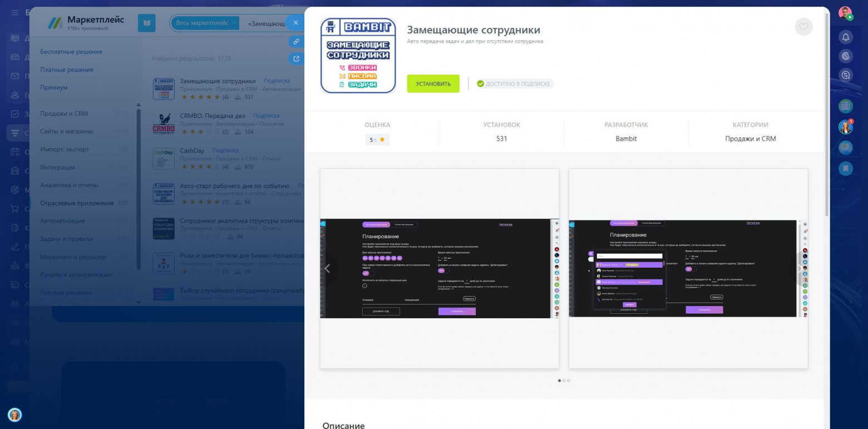Open 'Роли и заместители для бизнес-процессов' result
The height and width of the screenshot is (429, 868).
pyautogui.click(x=242, y=256)
